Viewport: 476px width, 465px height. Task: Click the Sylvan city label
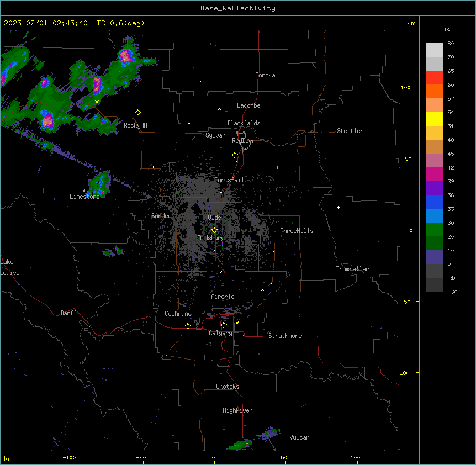(x=215, y=135)
